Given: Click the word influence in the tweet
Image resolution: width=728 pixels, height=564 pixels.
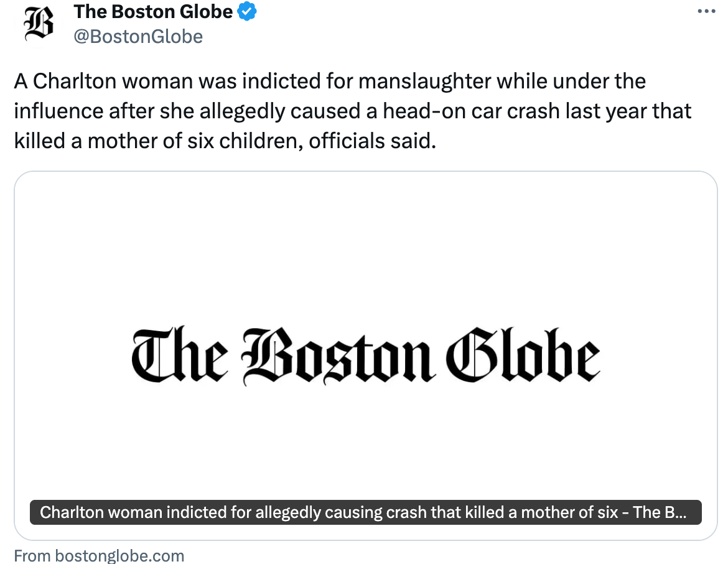Looking at the screenshot, I should pos(58,111).
